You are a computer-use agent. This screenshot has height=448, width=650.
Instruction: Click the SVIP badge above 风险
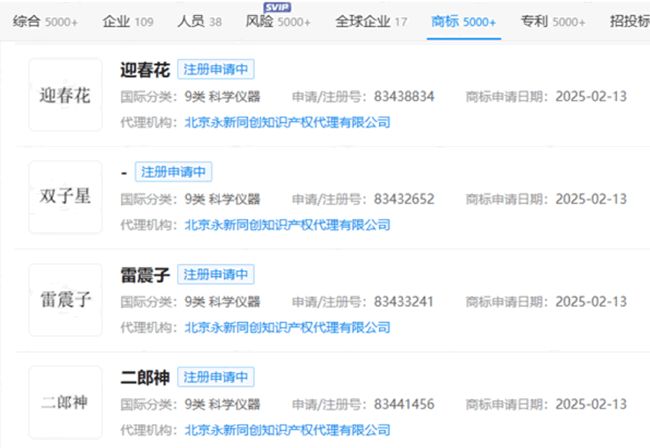277,7
